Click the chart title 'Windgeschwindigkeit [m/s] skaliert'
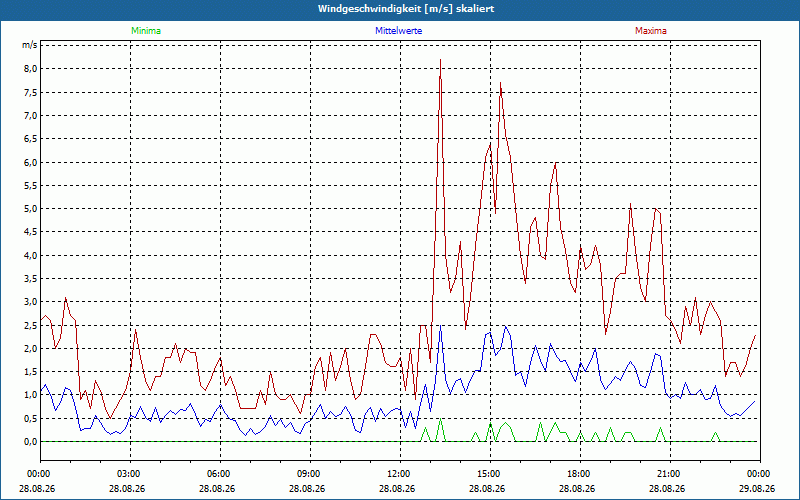Screen dimensions: 800x500 (406, 9)
